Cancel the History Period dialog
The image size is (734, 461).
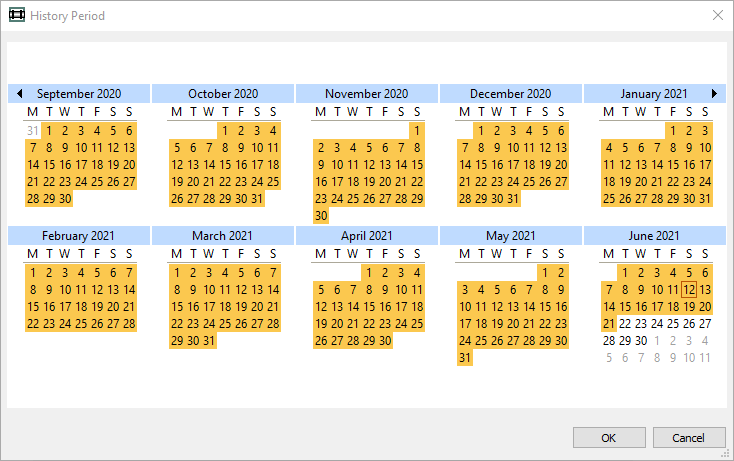coord(689,438)
